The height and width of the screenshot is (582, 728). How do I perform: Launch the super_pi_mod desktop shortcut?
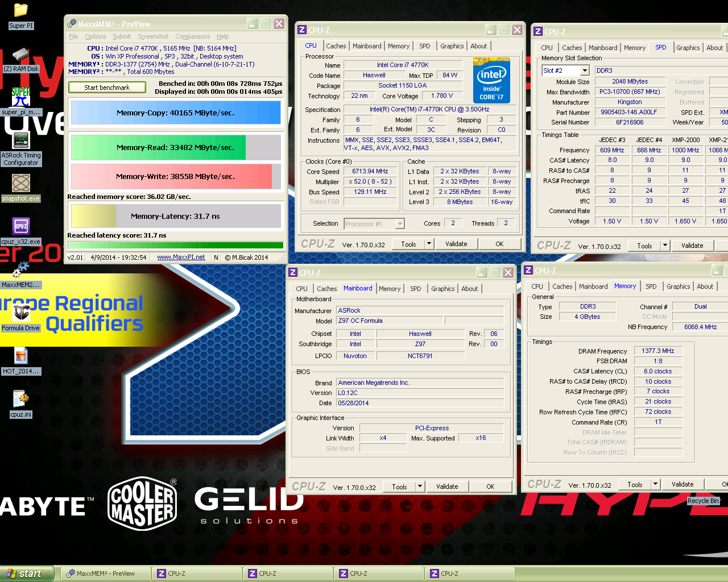point(21,97)
